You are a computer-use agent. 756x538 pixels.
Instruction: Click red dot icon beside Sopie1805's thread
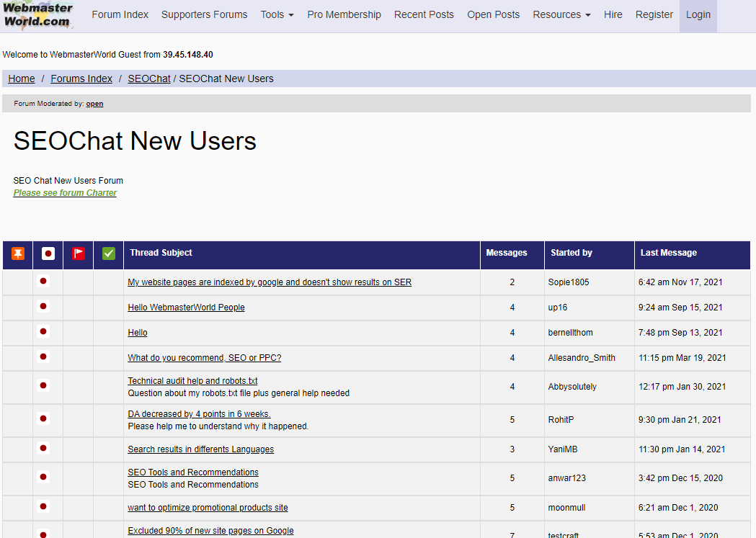pyautogui.click(x=43, y=282)
